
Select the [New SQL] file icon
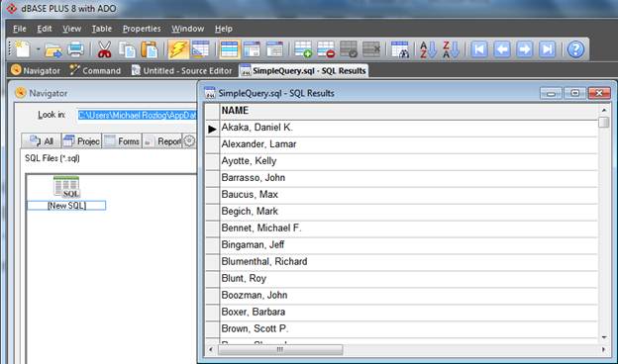66,193
